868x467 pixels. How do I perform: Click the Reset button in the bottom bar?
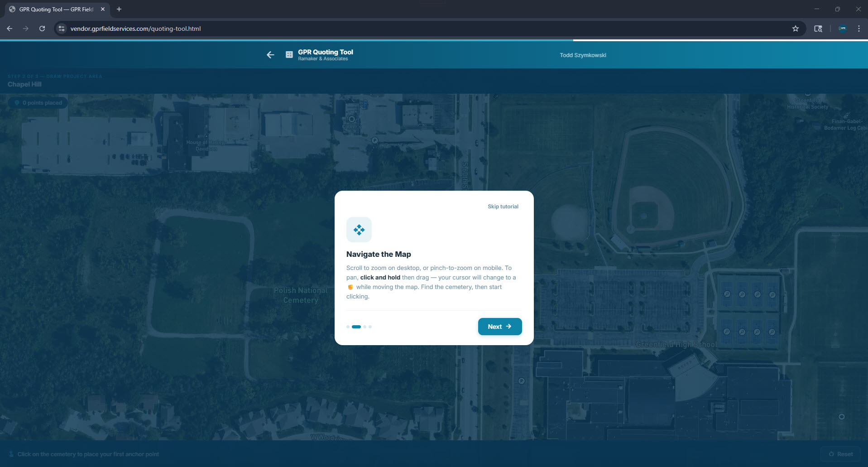point(841,454)
